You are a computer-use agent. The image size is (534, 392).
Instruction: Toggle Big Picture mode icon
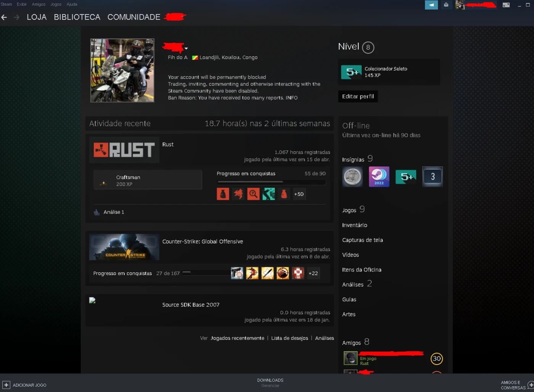[506, 5]
